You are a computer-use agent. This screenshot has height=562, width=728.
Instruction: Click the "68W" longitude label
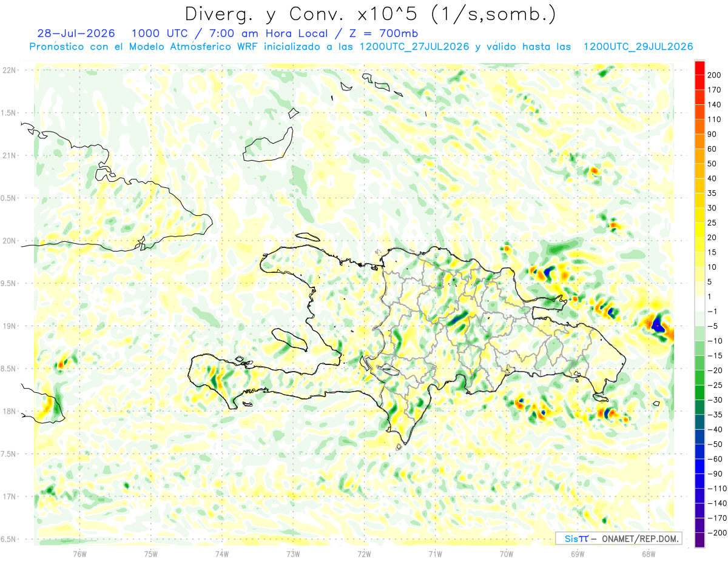pos(649,554)
